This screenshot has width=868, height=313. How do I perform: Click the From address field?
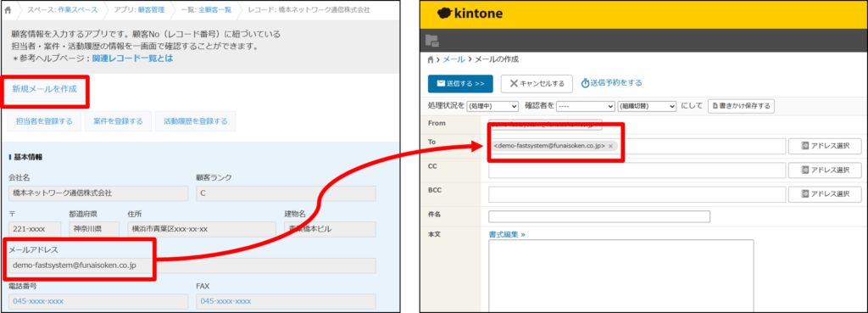[x=545, y=124]
